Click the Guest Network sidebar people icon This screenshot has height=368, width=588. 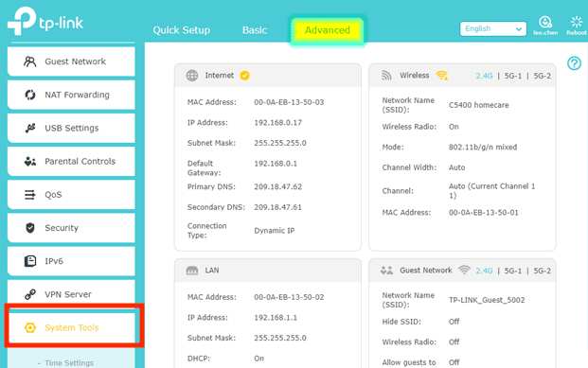pos(30,61)
